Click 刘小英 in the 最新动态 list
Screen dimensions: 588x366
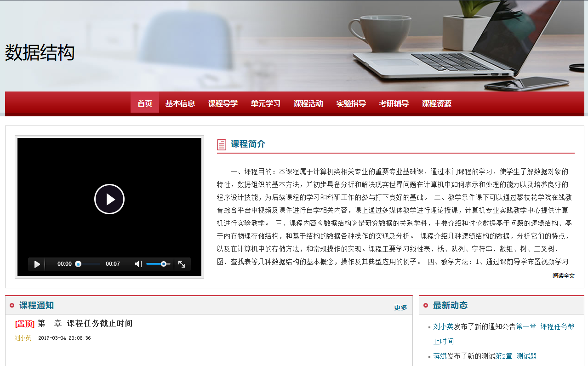pyautogui.click(x=443, y=326)
